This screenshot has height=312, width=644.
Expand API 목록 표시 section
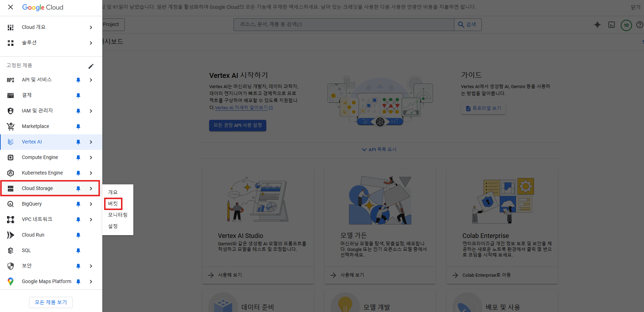(379, 149)
